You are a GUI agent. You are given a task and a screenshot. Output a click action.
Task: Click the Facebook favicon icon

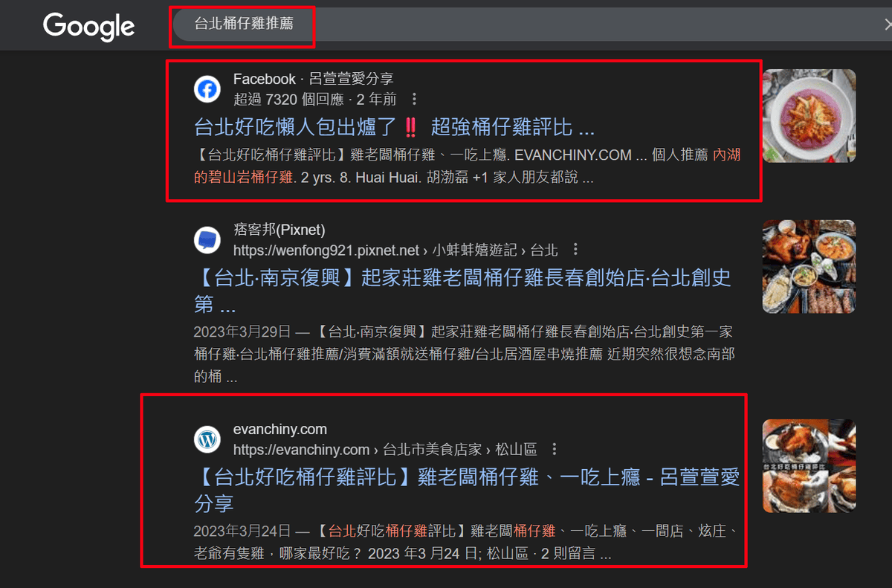pyautogui.click(x=207, y=89)
